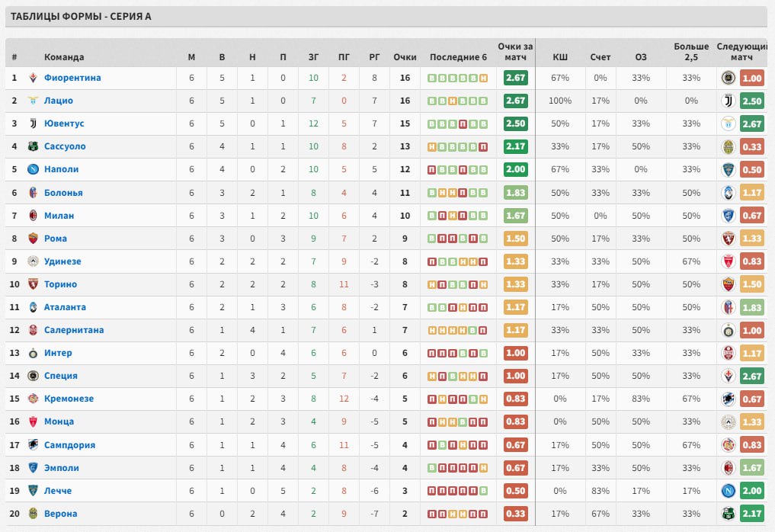Click next-match opponent crest in Фиорентина row
Viewport: 775px width, 532px height.
(x=729, y=78)
